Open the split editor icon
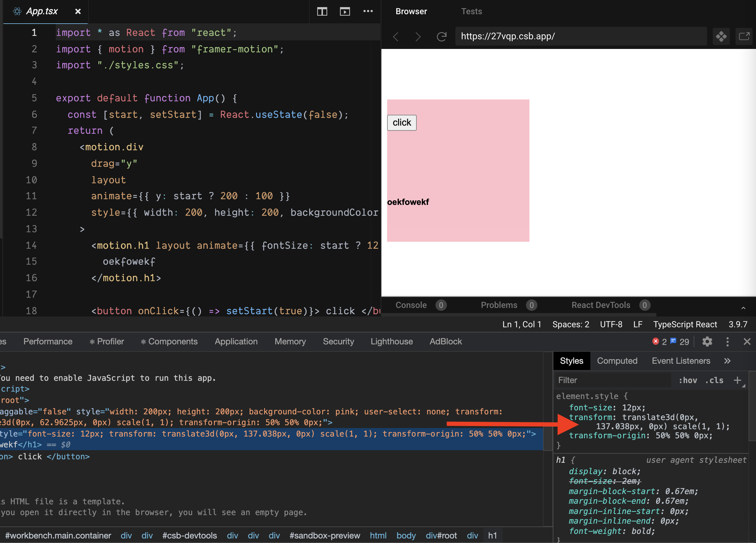This screenshot has width=756, height=543. point(322,11)
